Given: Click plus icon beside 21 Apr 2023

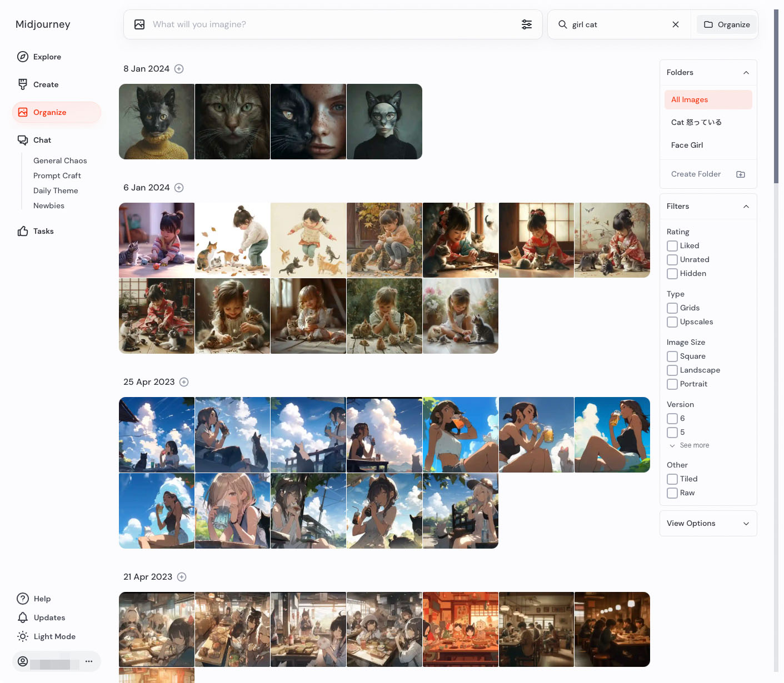Looking at the screenshot, I should click(182, 577).
